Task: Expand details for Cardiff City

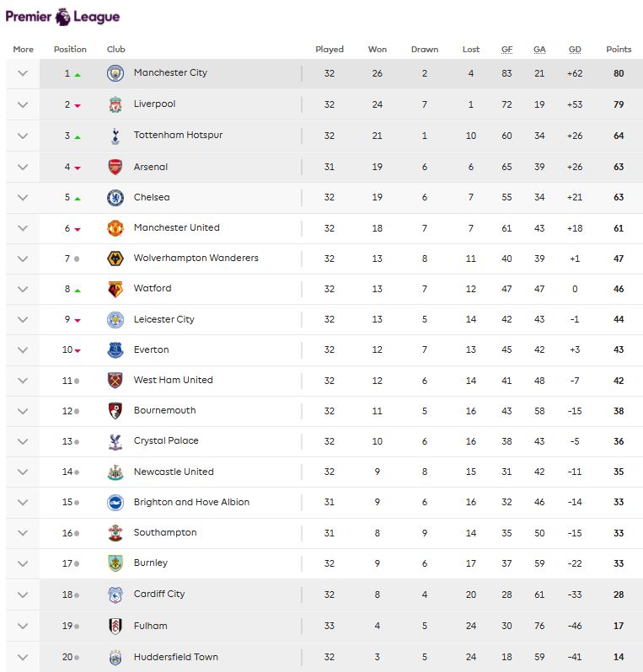Action: pyautogui.click(x=23, y=595)
